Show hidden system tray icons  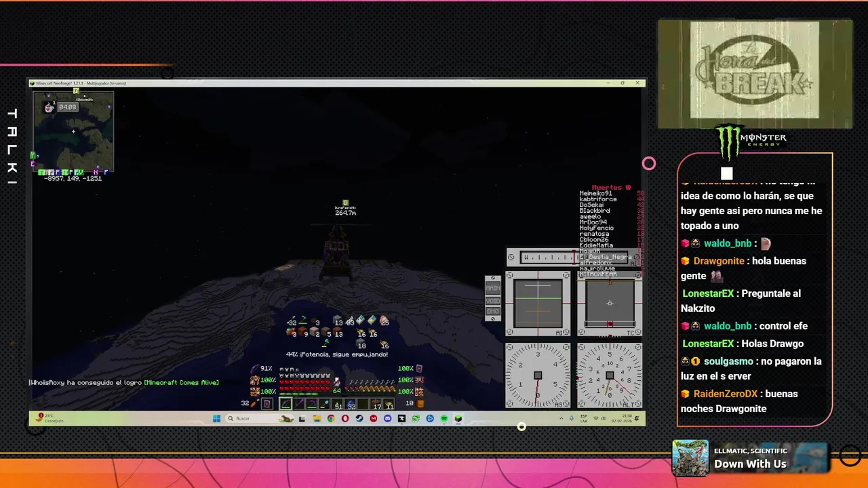tap(561, 418)
